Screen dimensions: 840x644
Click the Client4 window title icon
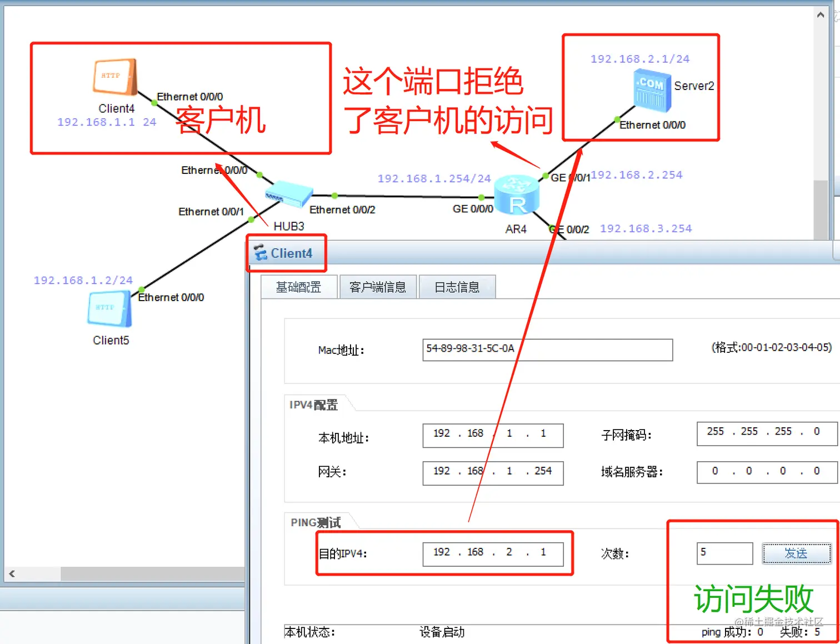tap(261, 253)
